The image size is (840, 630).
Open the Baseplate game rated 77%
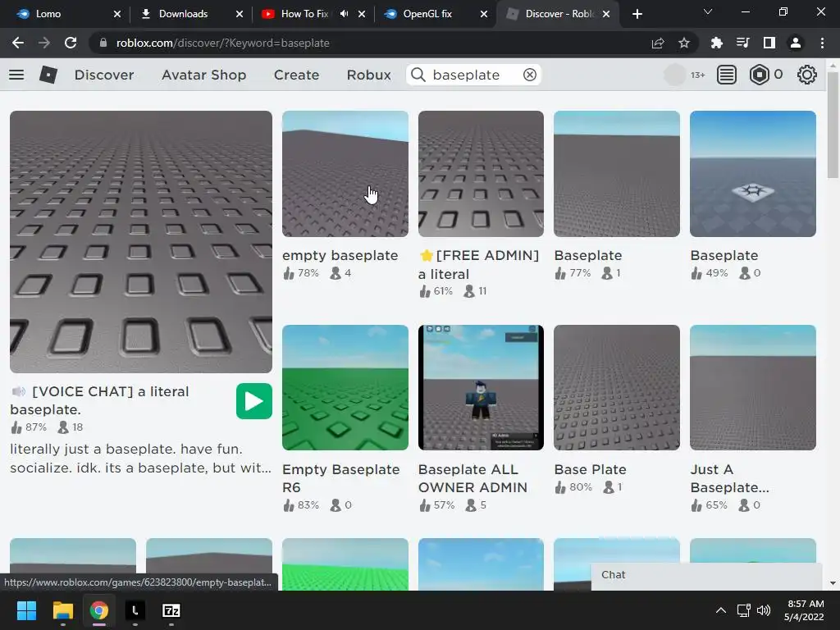pyautogui.click(x=617, y=174)
